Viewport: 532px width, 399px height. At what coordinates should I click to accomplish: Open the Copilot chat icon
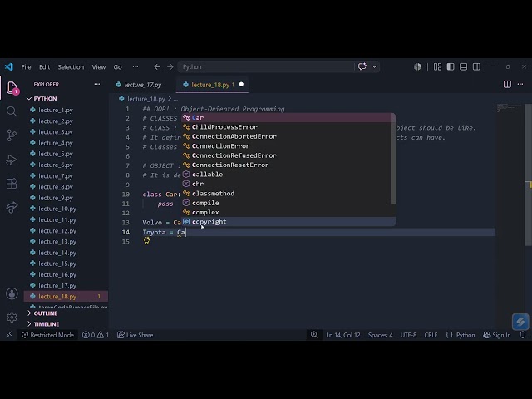click(x=362, y=66)
